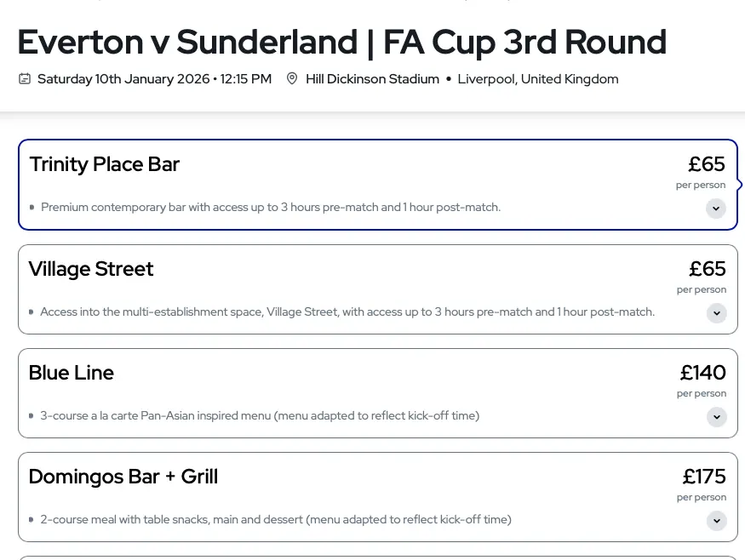Click the Everton v Sunderland event title
This screenshot has width=745, height=560.
coord(341,42)
